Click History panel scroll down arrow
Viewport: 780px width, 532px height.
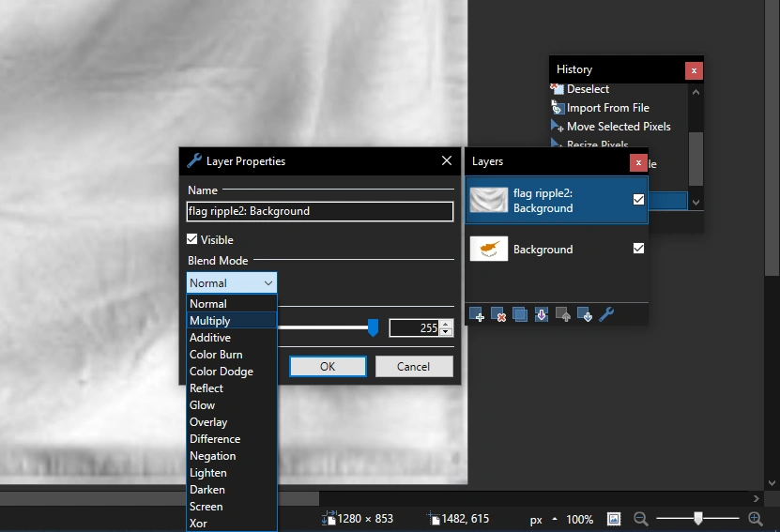click(696, 203)
